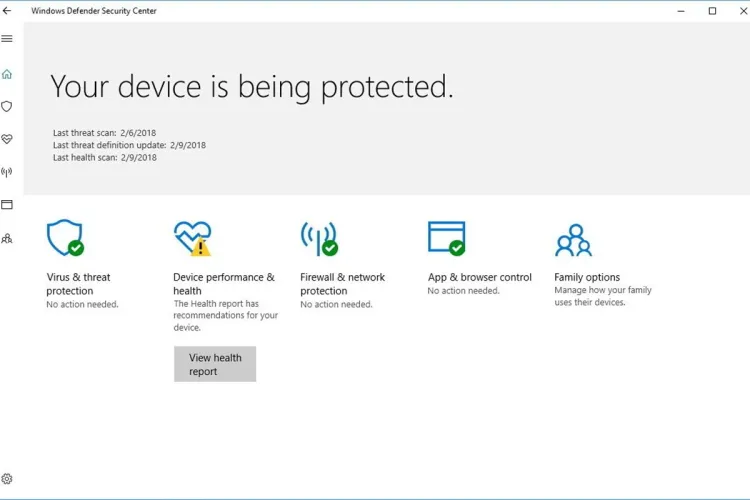Click the Firewall & network protection antenna tile
Screen dimensions: 750x500
pos(319,238)
